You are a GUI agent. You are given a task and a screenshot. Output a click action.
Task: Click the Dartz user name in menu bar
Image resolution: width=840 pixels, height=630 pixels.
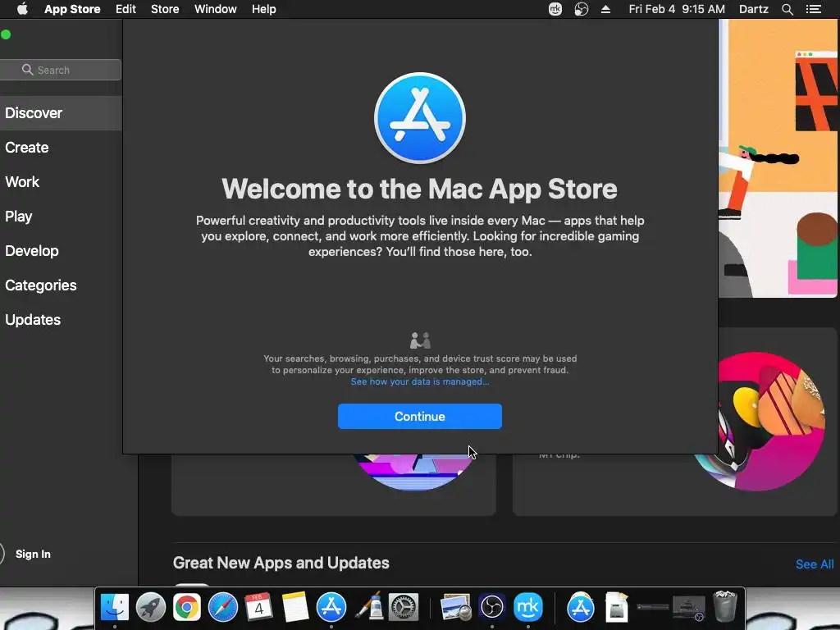tap(754, 9)
